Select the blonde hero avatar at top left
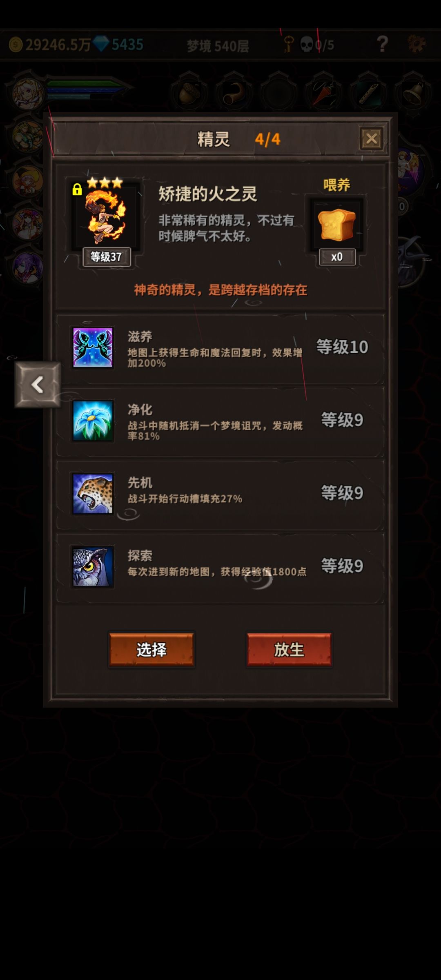The height and width of the screenshot is (980, 441). pyautogui.click(x=28, y=94)
